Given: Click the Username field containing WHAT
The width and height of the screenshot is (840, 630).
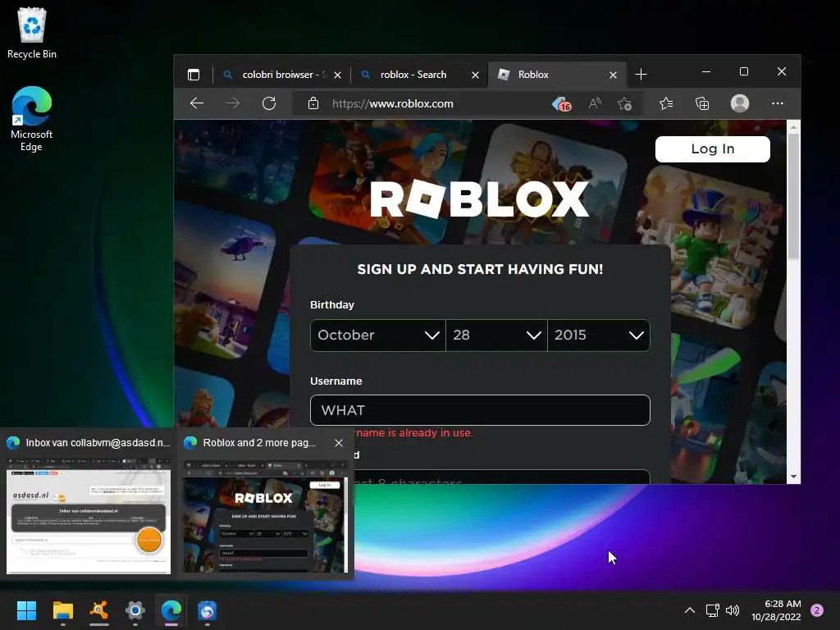Looking at the screenshot, I should coord(480,410).
